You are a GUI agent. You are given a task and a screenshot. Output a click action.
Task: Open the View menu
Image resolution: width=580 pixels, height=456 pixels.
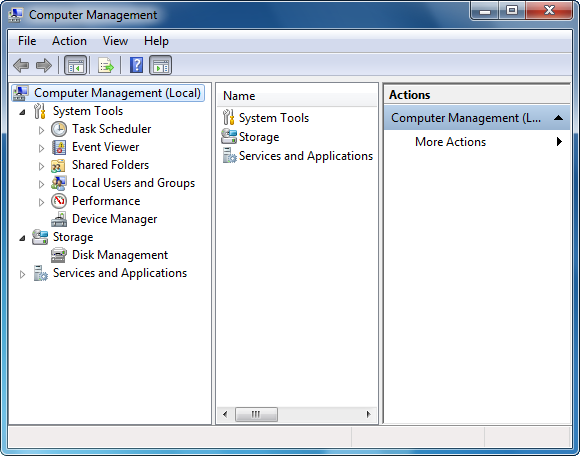click(115, 41)
